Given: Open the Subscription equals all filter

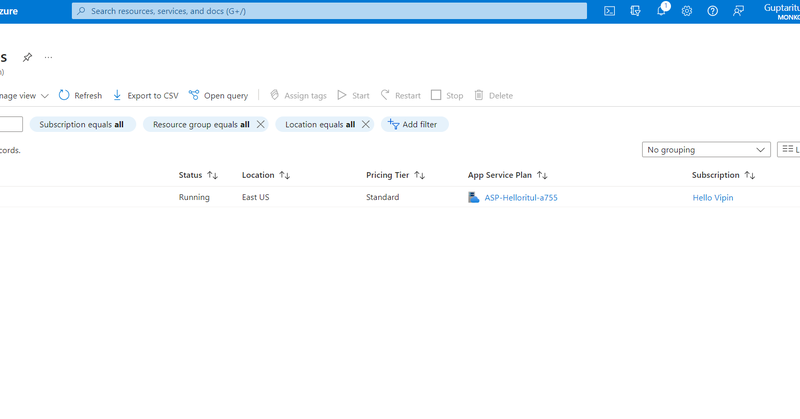Looking at the screenshot, I should click(83, 125).
